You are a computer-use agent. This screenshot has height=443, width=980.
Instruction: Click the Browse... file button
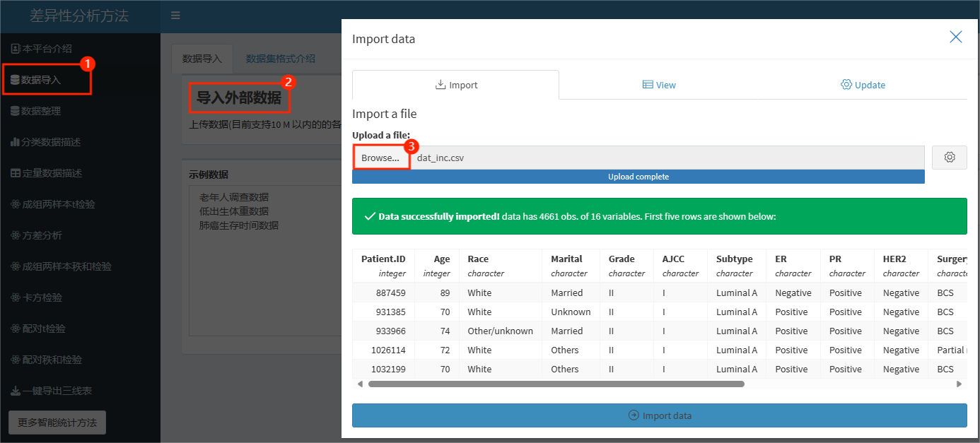[x=380, y=158]
